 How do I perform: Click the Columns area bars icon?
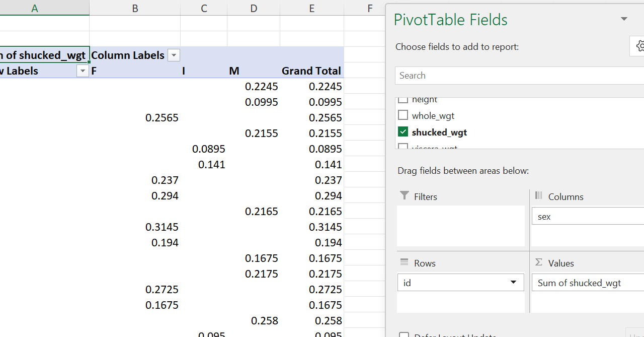coord(539,196)
